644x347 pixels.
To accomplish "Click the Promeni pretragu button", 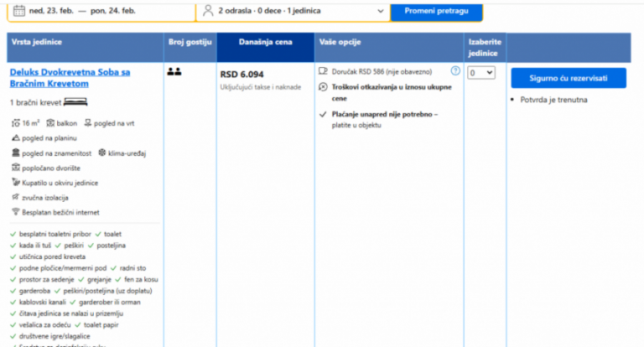I will 436,11.
